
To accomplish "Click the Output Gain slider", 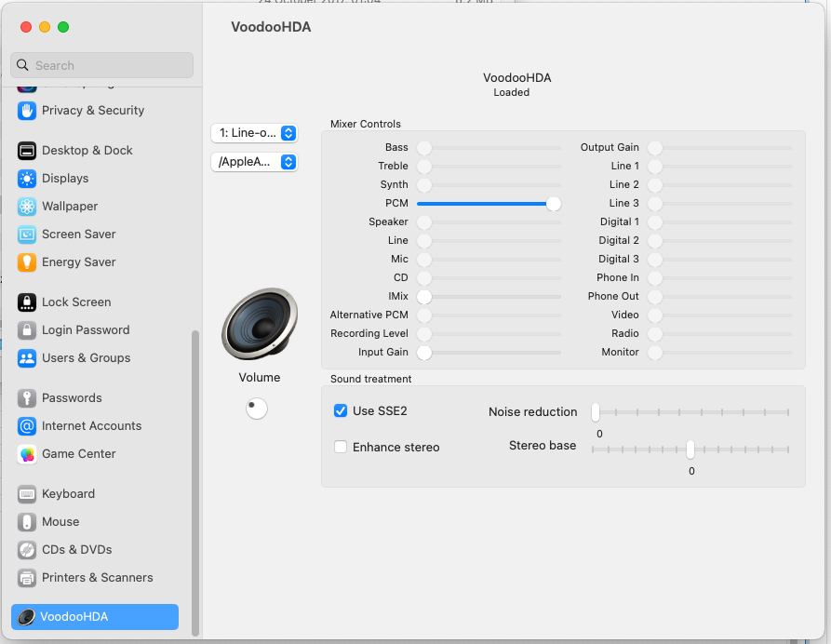I will [x=719, y=148].
